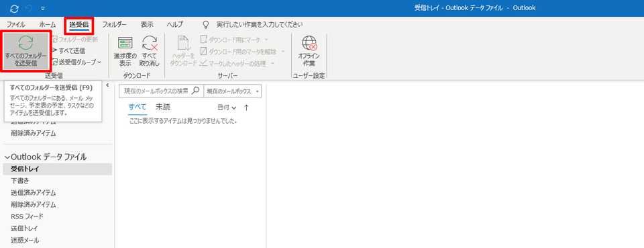The height and width of the screenshot is (248, 644).
Task: Click the magnifier search icon
Action: tap(196, 91)
